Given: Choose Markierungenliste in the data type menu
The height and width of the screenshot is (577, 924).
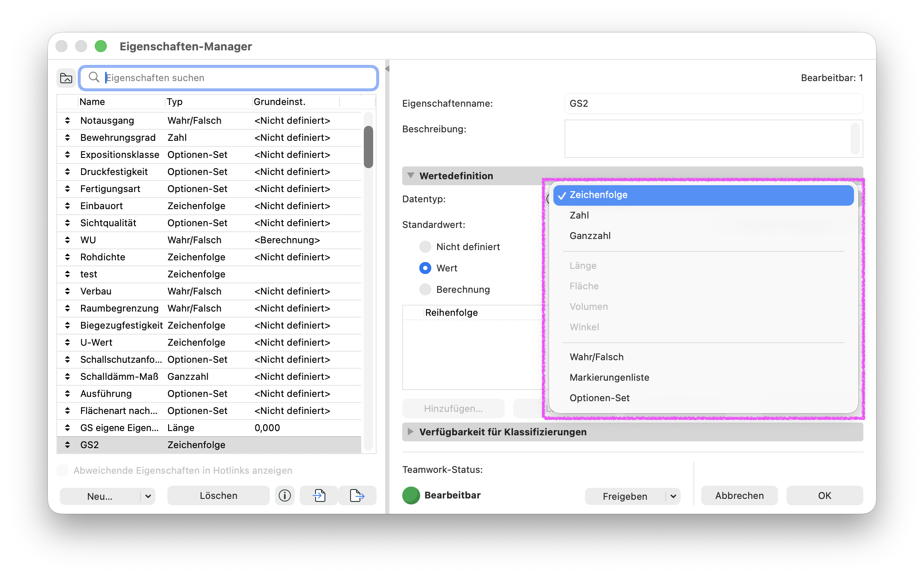Looking at the screenshot, I should point(703,378).
